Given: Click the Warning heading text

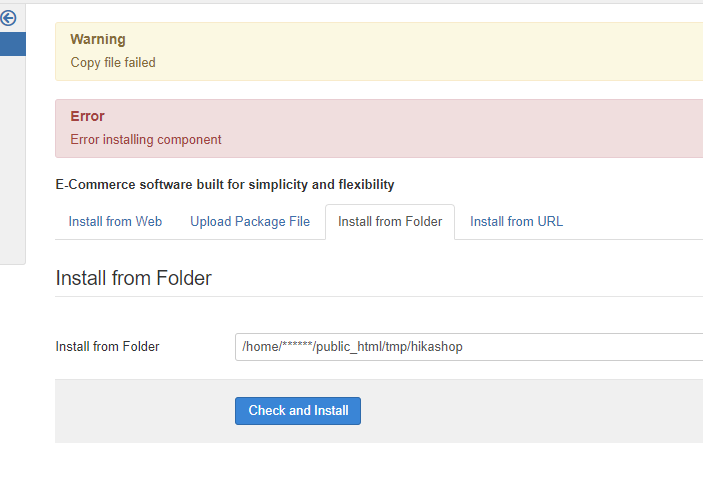Looking at the screenshot, I should click(98, 39).
